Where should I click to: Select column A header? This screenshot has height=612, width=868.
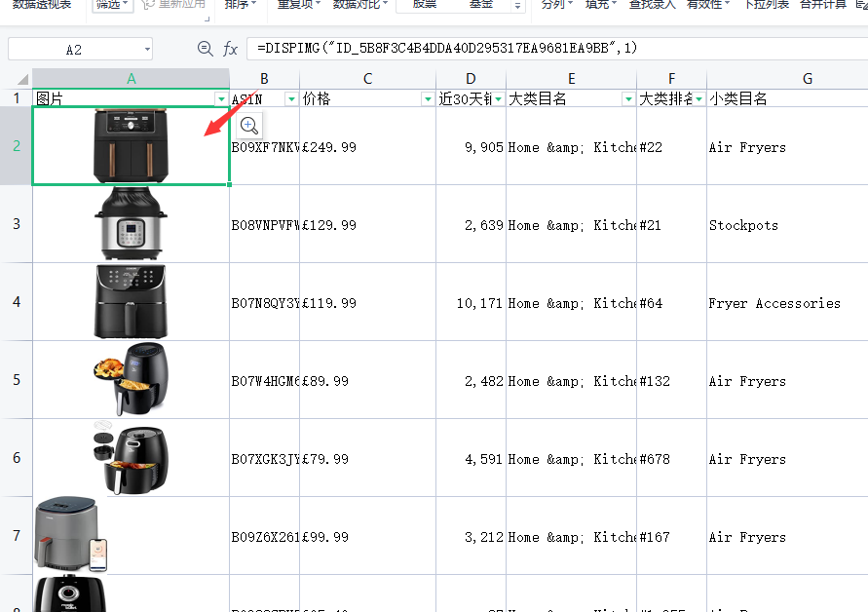tap(132, 79)
